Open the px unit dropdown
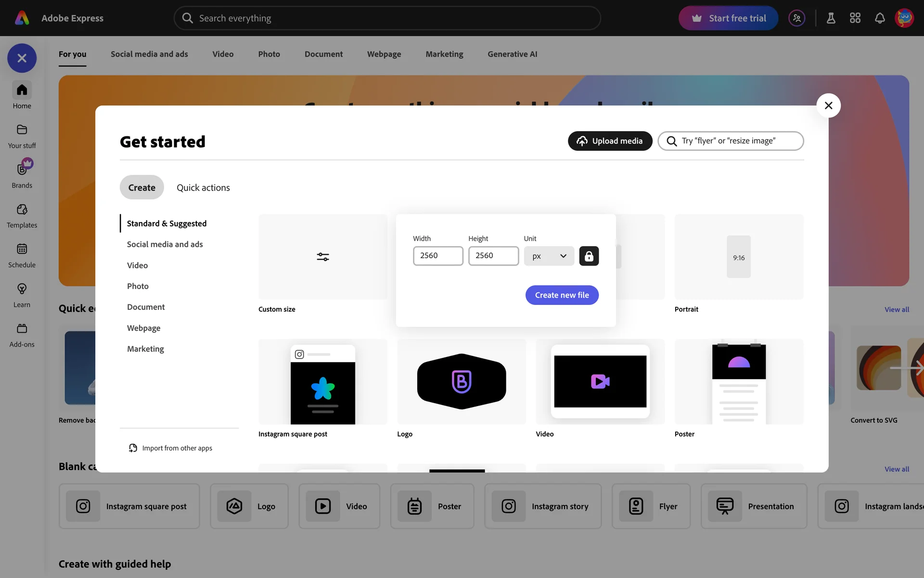Viewport: 924px width, 578px height. point(549,256)
